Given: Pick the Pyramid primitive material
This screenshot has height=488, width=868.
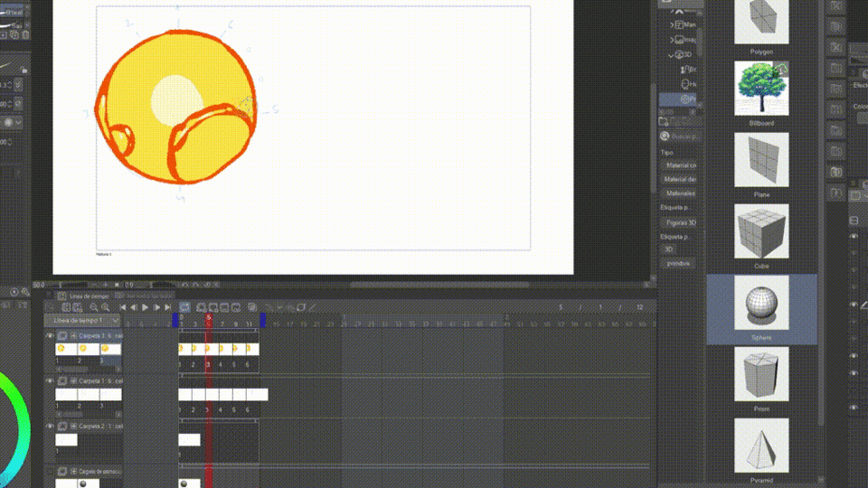Looking at the screenshot, I should [x=761, y=446].
